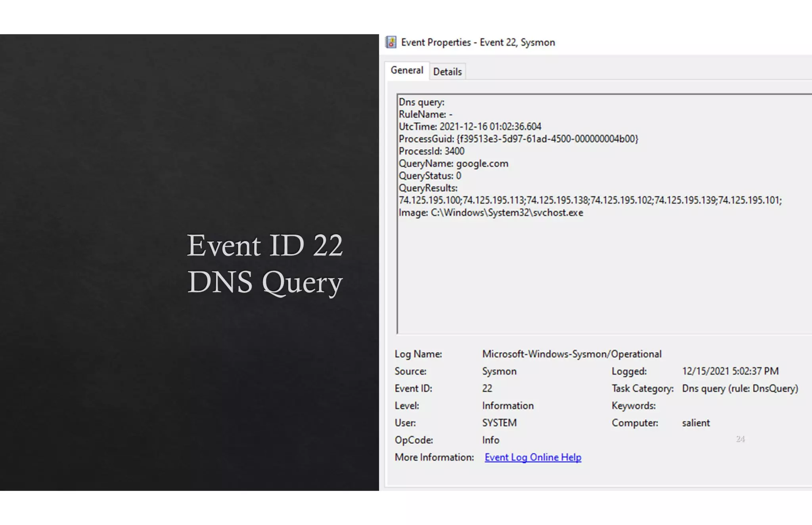The height and width of the screenshot is (525, 812).
Task: Click the Log Name value Microsoft-Windows-Sysmon/Operational
Action: pos(571,354)
